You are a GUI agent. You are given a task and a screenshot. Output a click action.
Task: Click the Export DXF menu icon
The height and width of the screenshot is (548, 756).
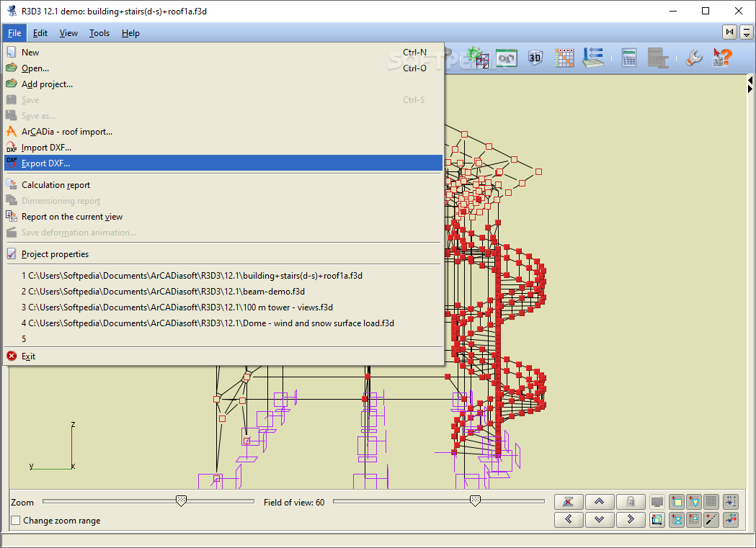click(12, 163)
